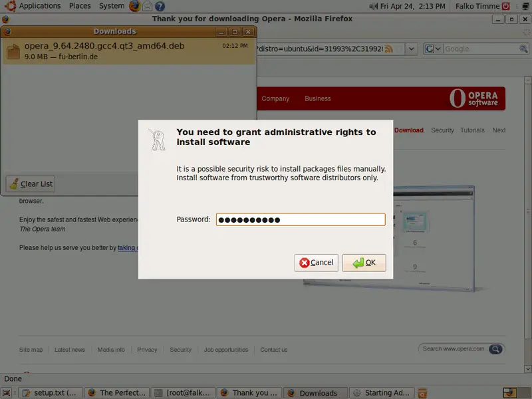Switch to setup.txt in the taskbar
Viewport: 532px width, 399px height.
[51, 393]
